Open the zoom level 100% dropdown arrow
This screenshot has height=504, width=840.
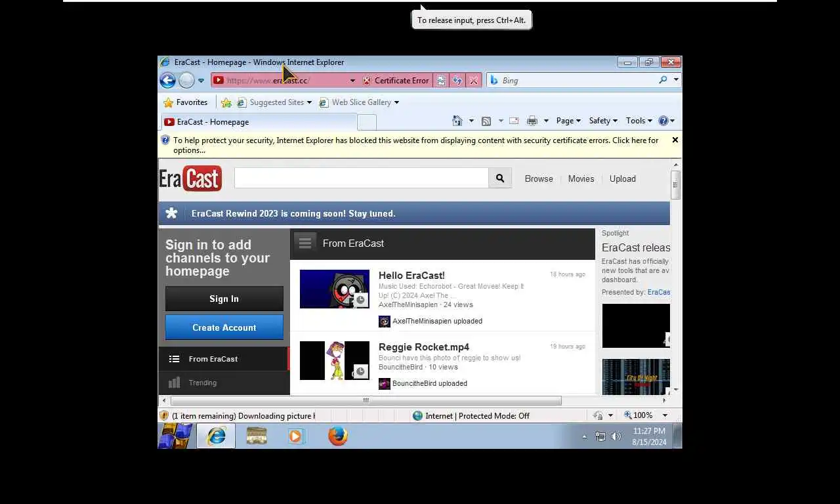665,415
